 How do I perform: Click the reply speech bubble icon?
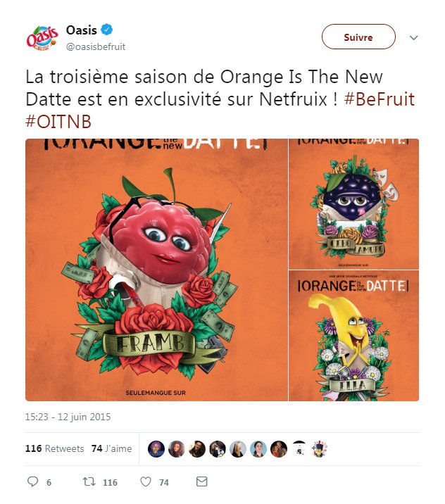32,482
